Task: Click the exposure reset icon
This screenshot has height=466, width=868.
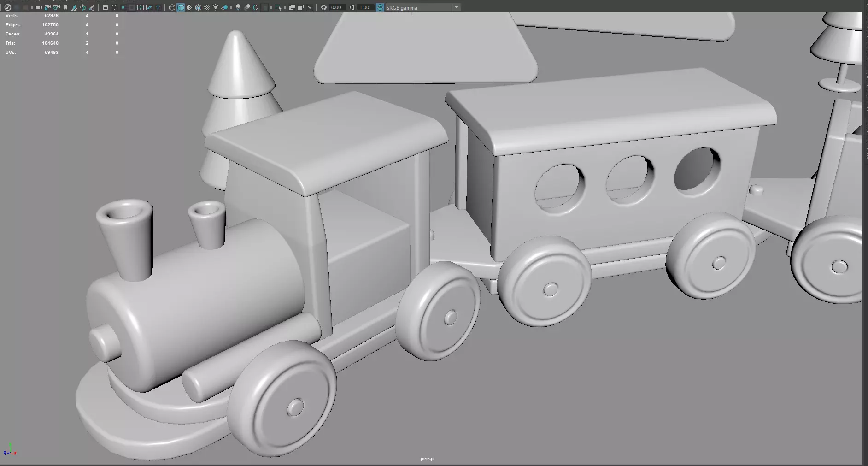Action: click(x=324, y=7)
